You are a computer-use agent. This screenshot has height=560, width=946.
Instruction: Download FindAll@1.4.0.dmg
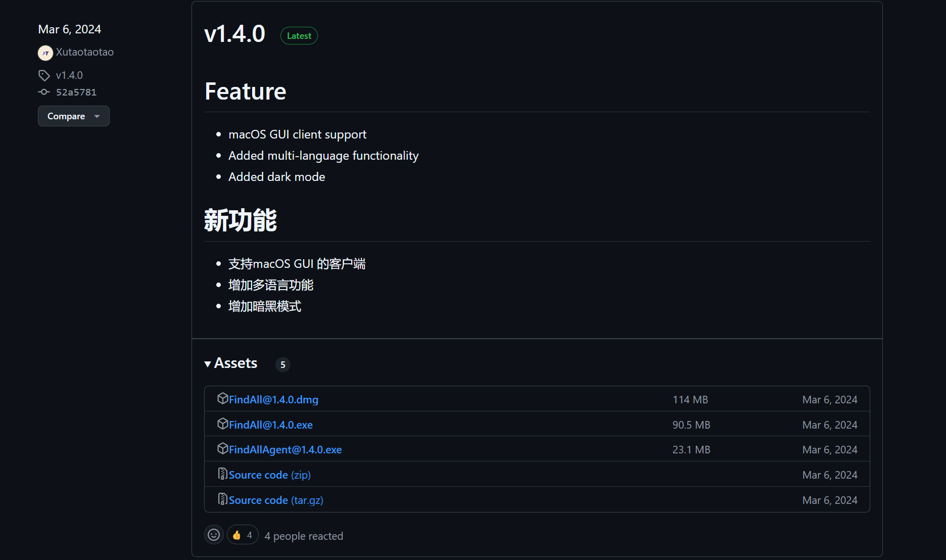click(273, 400)
